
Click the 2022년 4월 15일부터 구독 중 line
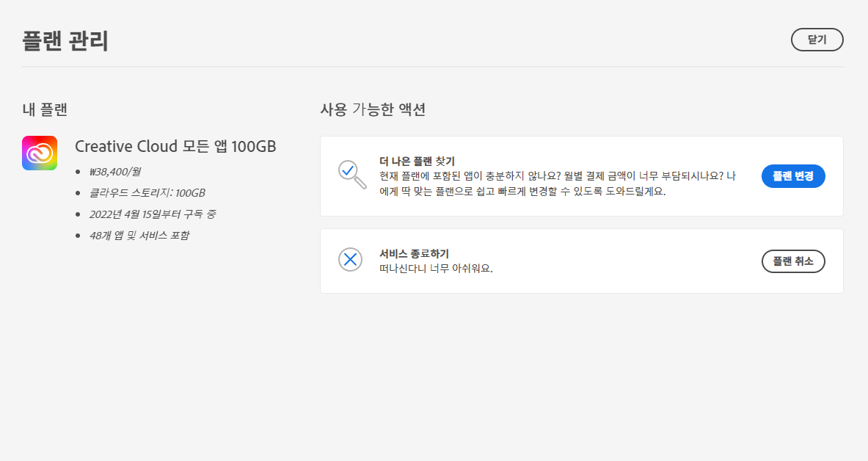click(x=153, y=214)
